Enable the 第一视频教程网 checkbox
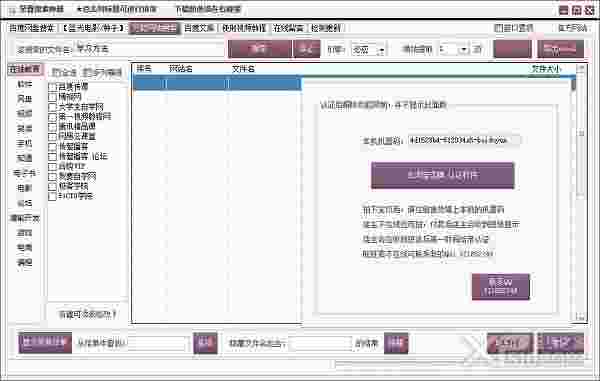This screenshot has width=600, height=381. pos(52,117)
